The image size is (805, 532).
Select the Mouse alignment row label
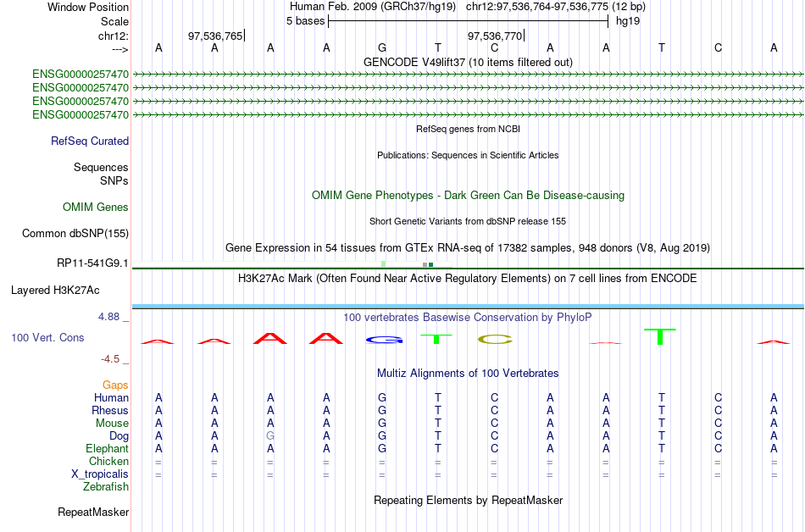[112, 424]
